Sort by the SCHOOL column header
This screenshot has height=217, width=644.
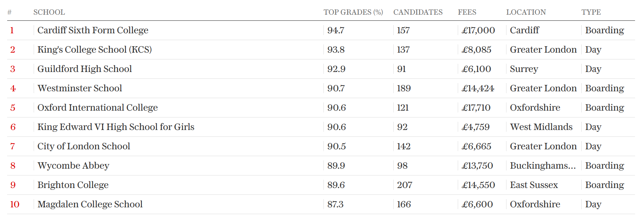[x=49, y=12]
